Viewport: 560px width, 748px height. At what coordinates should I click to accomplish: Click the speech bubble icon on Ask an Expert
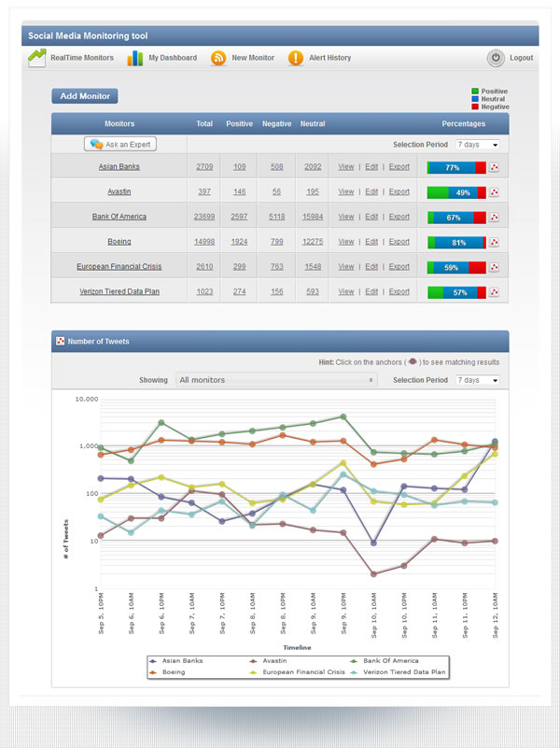coord(96,144)
